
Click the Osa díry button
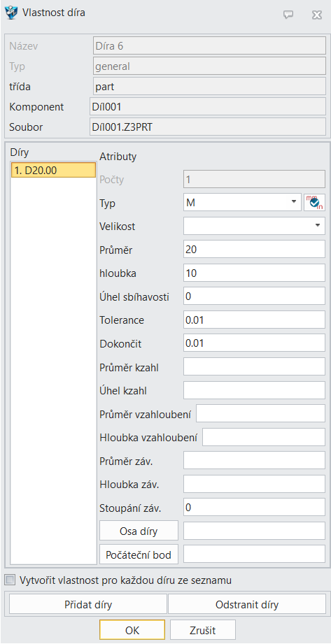139,531
